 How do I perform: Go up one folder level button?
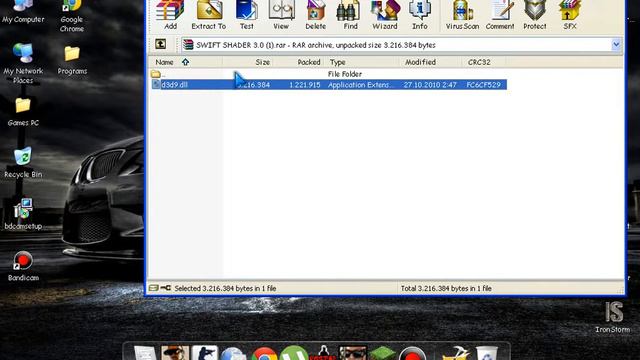coord(160,44)
